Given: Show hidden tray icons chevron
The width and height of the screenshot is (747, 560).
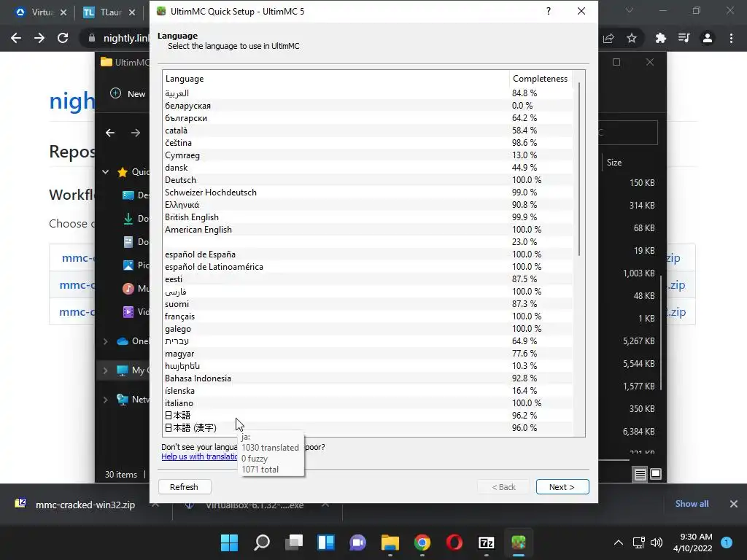Looking at the screenshot, I should pyautogui.click(x=619, y=542).
